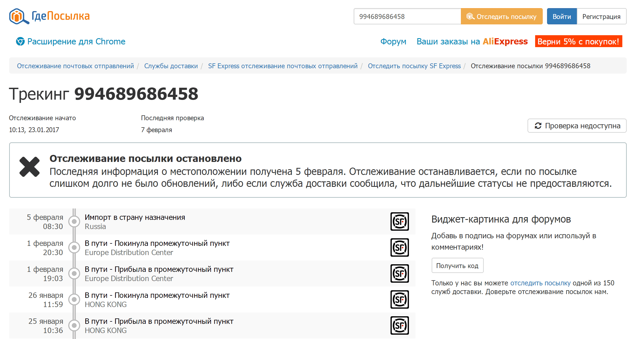Click the SF Express icon in the 1 февраля 20:30 row
This screenshot has width=644, height=339.
pos(399,247)
